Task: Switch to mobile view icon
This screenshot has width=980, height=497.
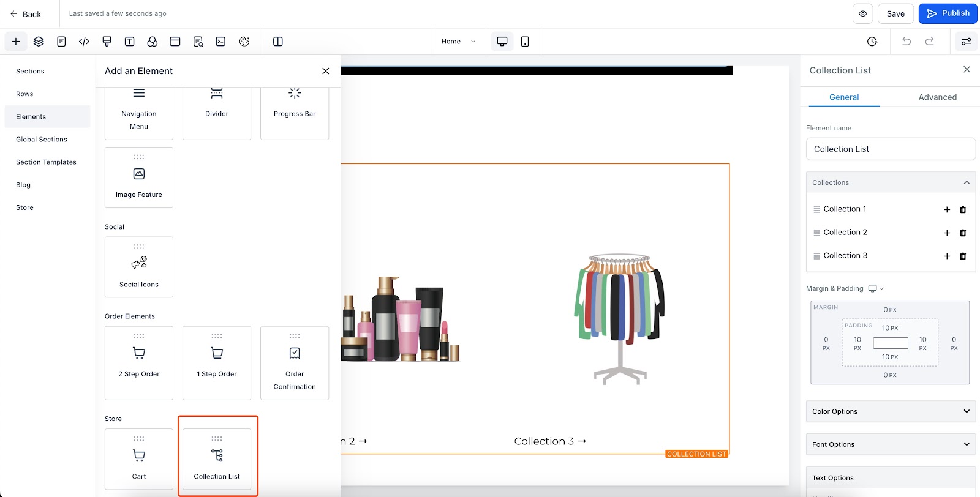Action: (x=525, y=42)
